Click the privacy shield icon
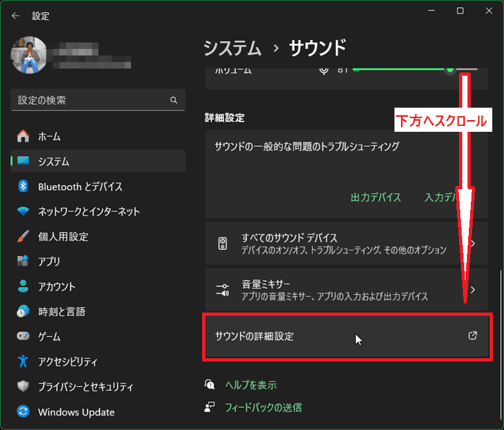The width and height of the screenshot is (504, 430). pos(23,386)
